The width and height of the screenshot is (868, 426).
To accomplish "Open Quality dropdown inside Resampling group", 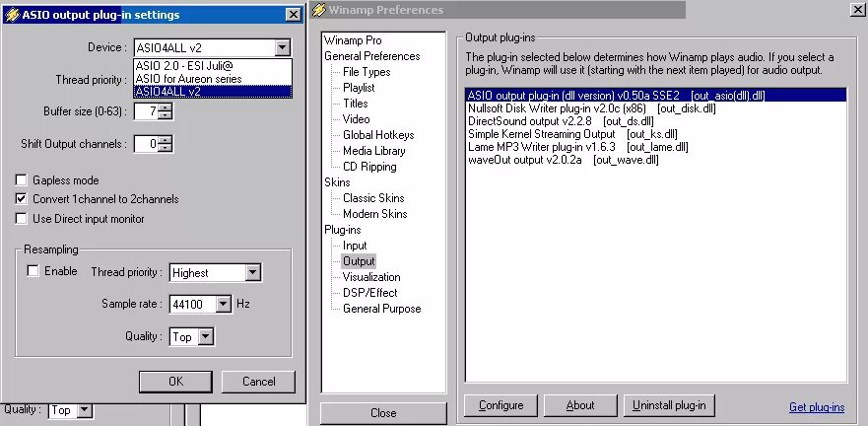I will click(205, 337).
